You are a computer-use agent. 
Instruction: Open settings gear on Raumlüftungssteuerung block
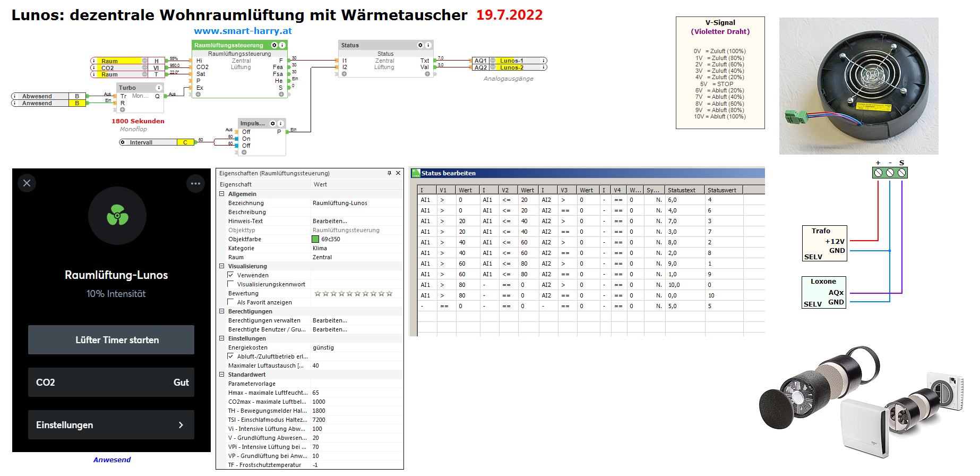[x=274, y=45]
